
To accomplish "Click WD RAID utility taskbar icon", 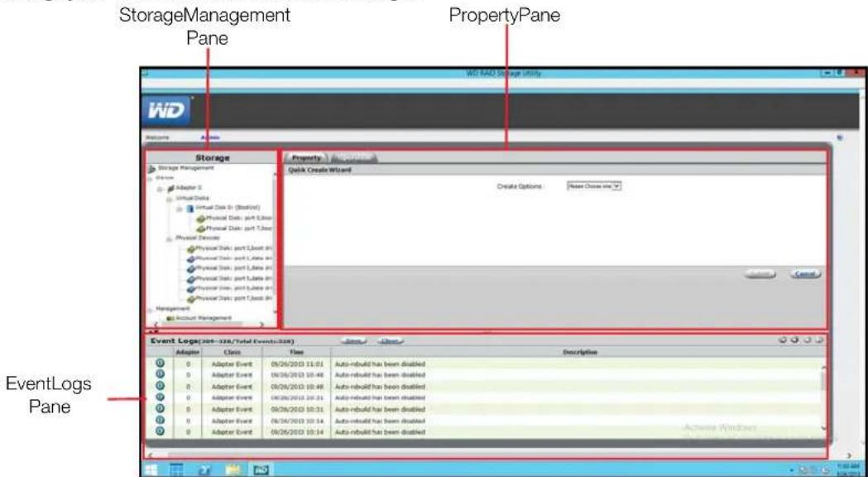I will [x=260, y=470].
